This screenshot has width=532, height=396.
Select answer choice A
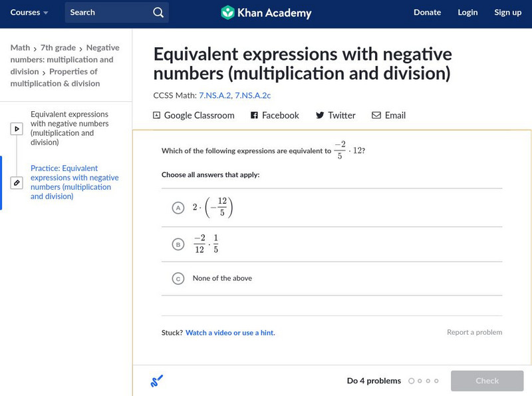(178, 208)
